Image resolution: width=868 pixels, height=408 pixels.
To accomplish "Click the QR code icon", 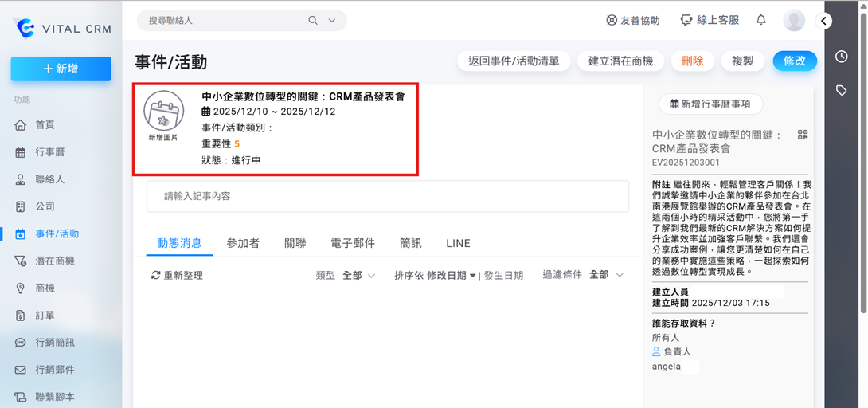I will [802, 135].
